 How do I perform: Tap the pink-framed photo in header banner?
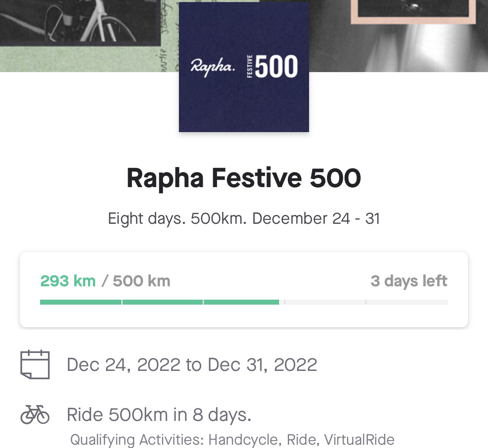point(413,10)
